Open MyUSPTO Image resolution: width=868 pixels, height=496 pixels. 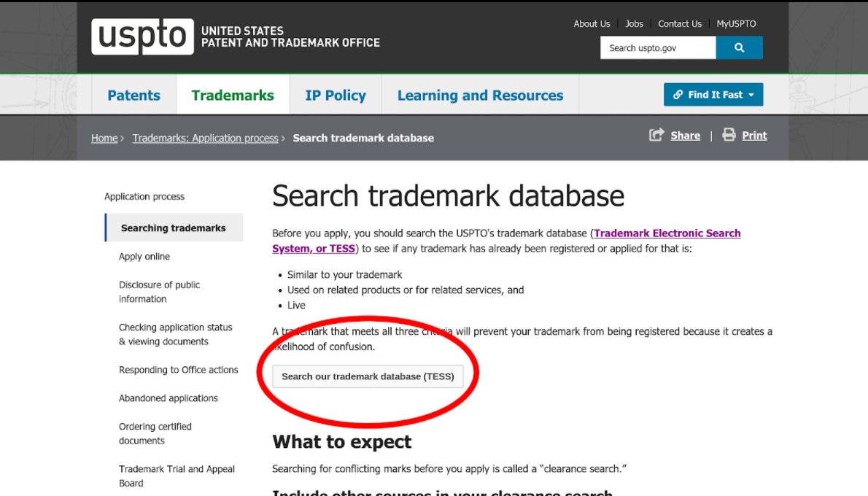736,23
